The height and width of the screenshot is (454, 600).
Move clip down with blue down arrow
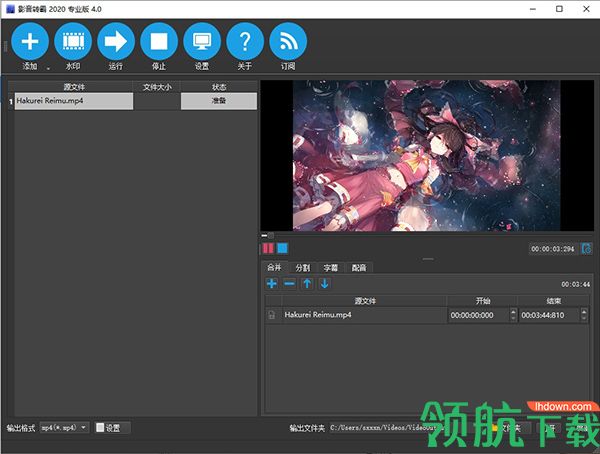pos(324,284)
